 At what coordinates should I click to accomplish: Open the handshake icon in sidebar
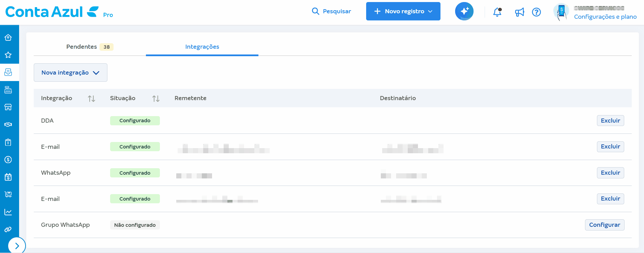(x=8, y=125)
